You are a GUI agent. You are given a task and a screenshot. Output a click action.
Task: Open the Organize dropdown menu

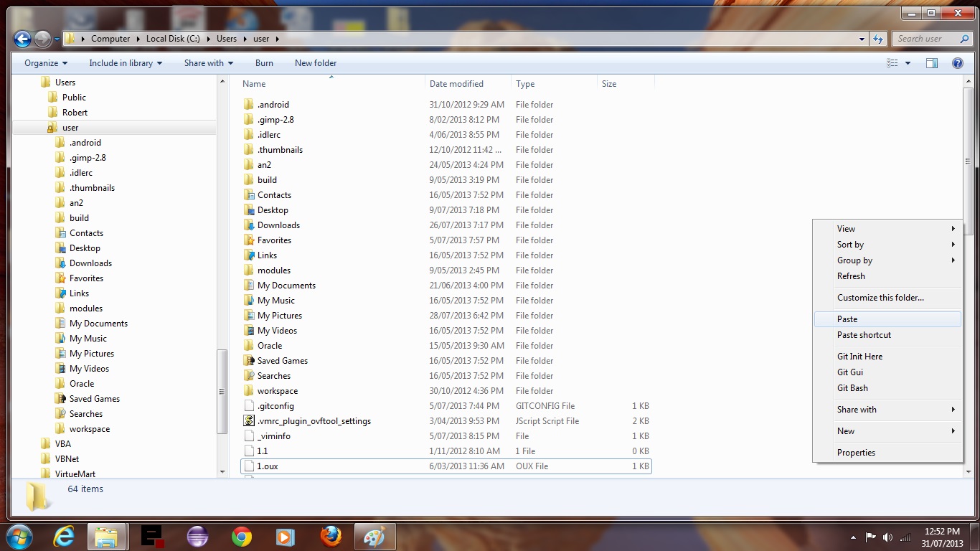[46, 63]
